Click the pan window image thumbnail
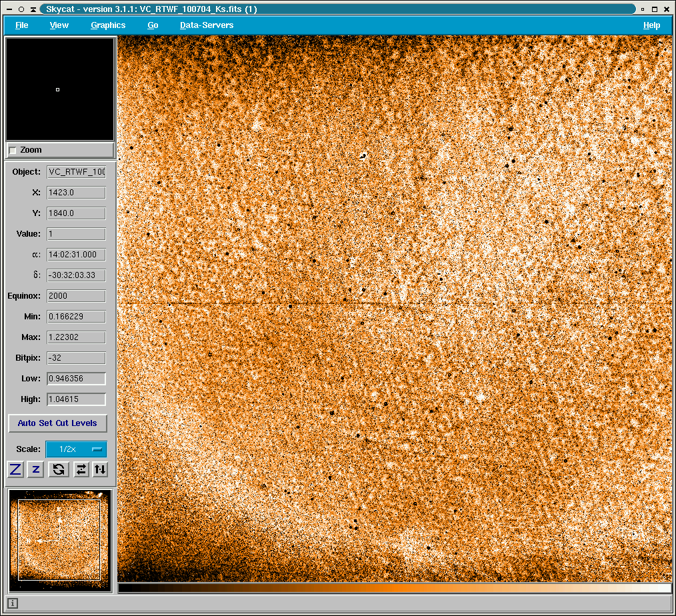 [59, 540]
